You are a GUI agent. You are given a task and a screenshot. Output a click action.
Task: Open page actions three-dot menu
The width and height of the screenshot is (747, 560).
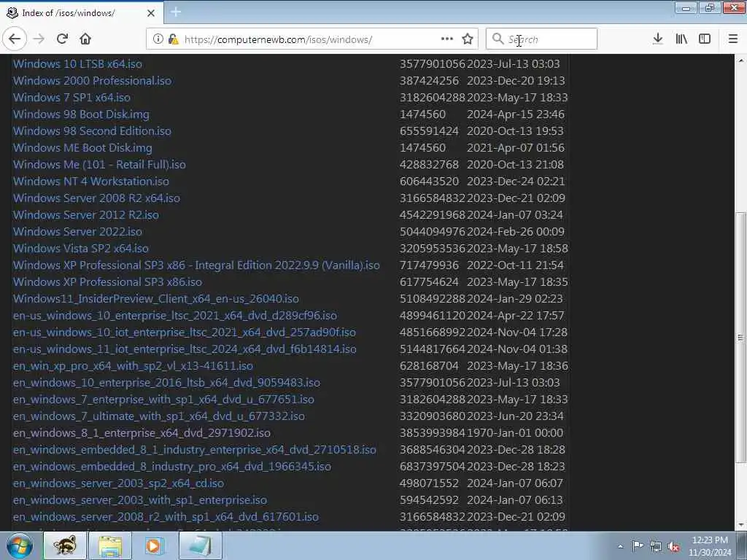click(447, 39)
